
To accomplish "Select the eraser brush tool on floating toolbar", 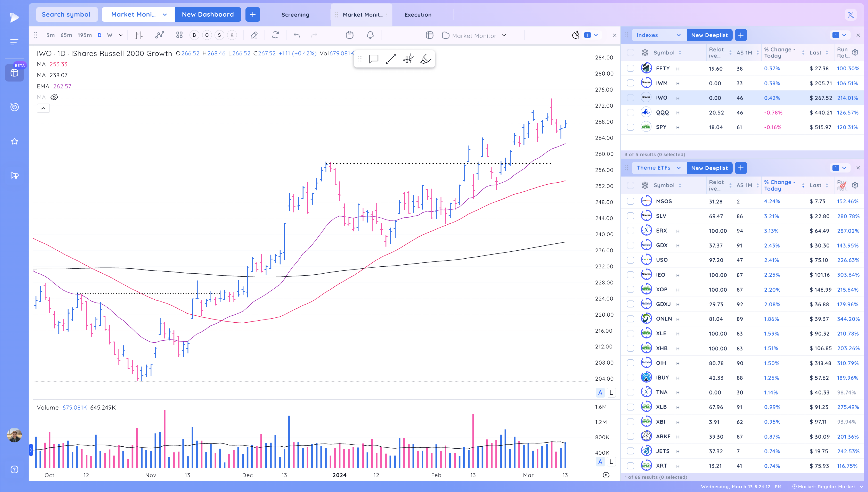I will click(426, 59).
